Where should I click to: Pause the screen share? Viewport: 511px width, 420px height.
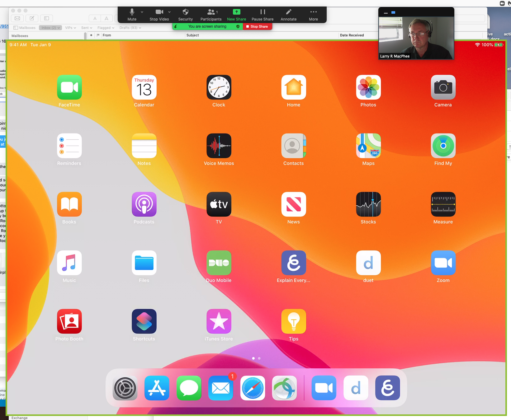[263, 15]
